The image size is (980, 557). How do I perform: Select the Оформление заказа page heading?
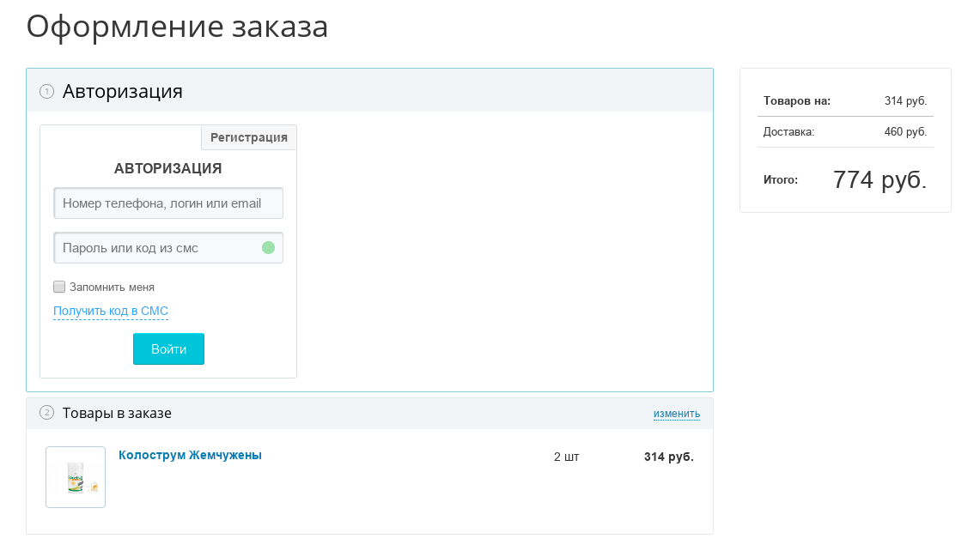[177, 25]
